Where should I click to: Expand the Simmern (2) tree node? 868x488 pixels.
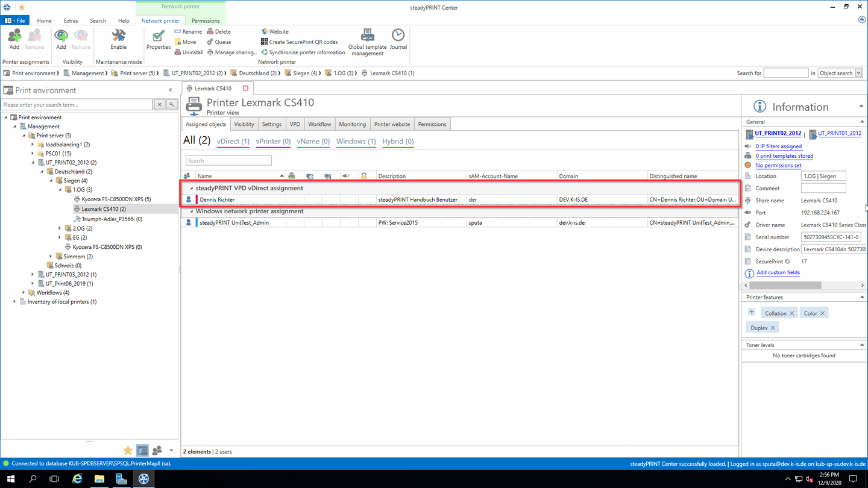tap(51, 257)
